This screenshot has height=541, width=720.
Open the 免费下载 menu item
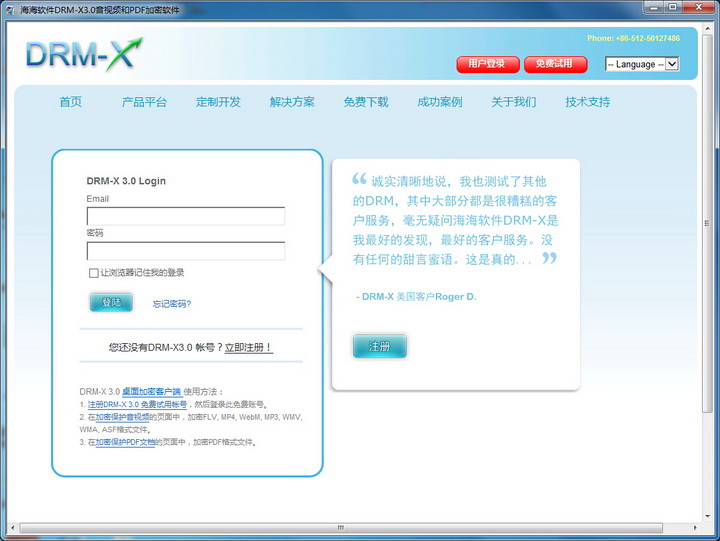click(x=366, y=102)
